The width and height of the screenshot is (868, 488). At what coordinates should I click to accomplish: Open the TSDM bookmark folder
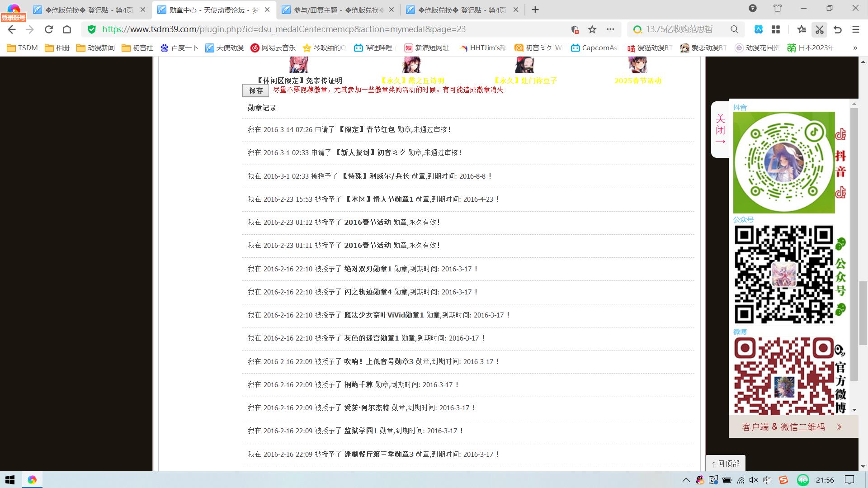coord(22,48)
